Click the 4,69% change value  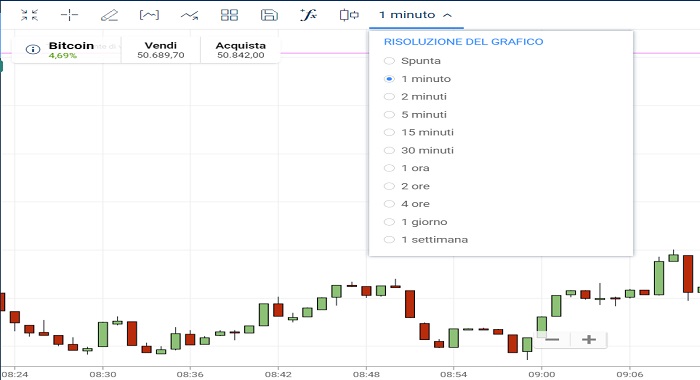(62, 55)
